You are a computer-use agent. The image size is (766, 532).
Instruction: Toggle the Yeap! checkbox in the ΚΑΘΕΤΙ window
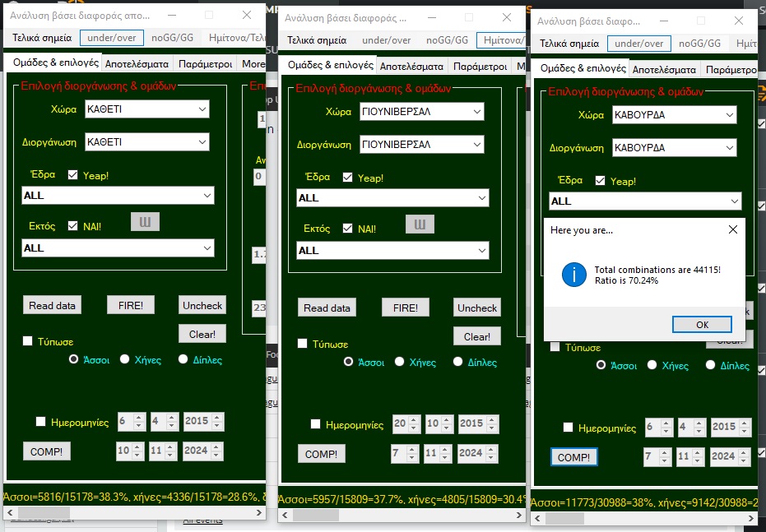[72, 175]
